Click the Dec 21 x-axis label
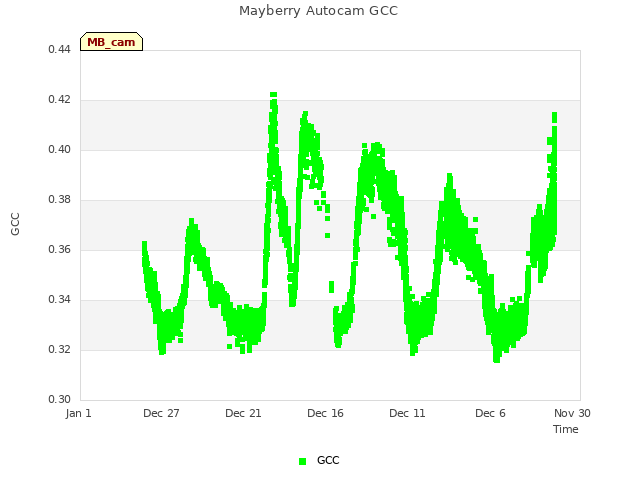The height and width of the screenshot is (480, 640). 243,413
